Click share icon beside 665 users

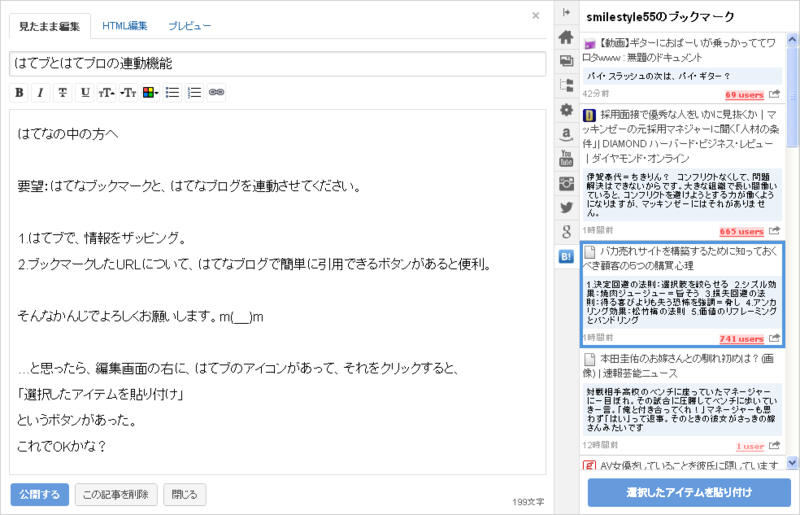pyautogui.click(x=774, y=231)
